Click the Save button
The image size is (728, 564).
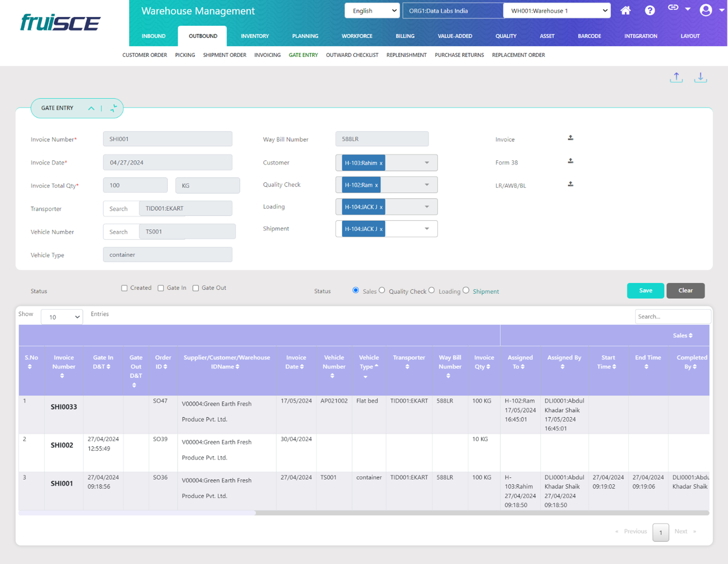pos(645,291)
